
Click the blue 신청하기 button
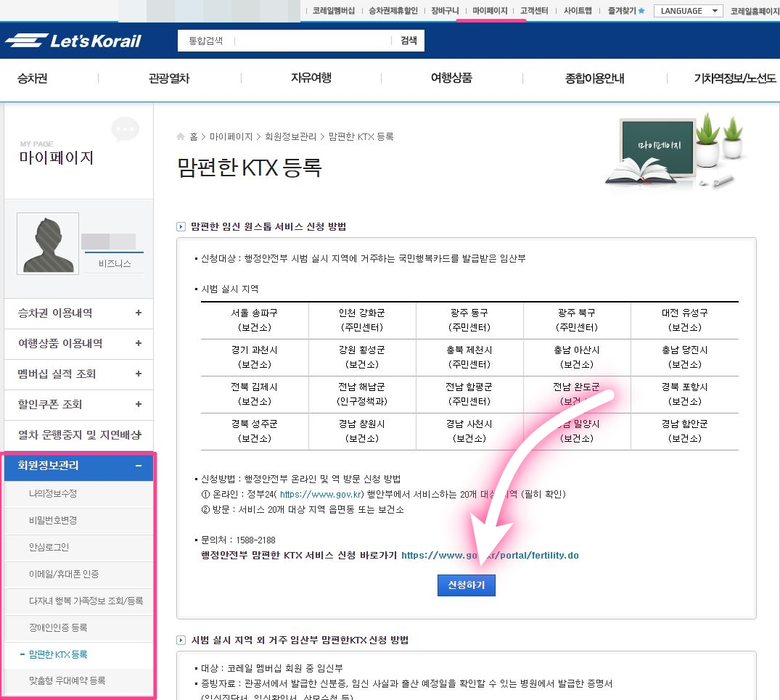point(466,585)
